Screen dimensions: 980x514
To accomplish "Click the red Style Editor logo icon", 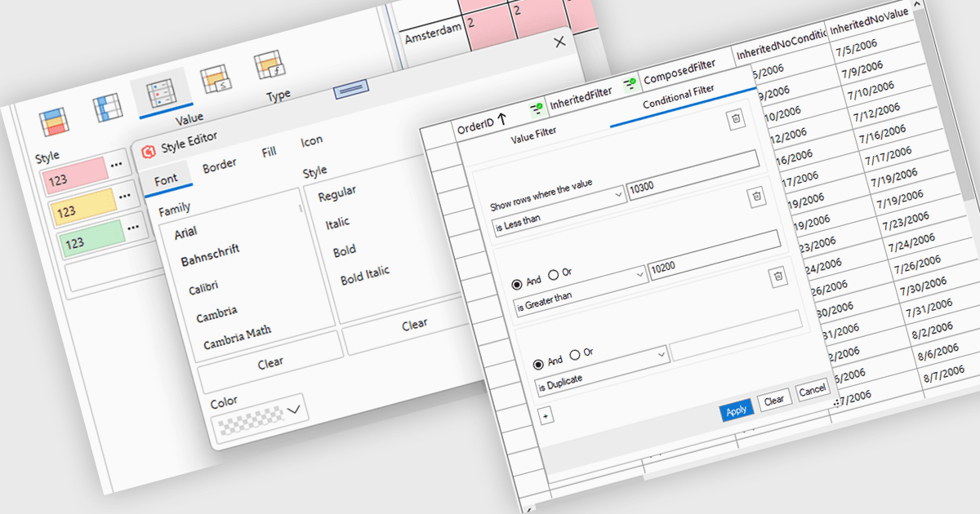I will pos(149,151).
